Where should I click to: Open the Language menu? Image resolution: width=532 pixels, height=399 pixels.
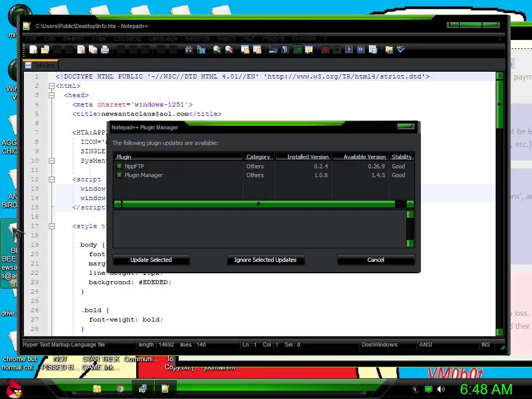(x=163, y=38)
